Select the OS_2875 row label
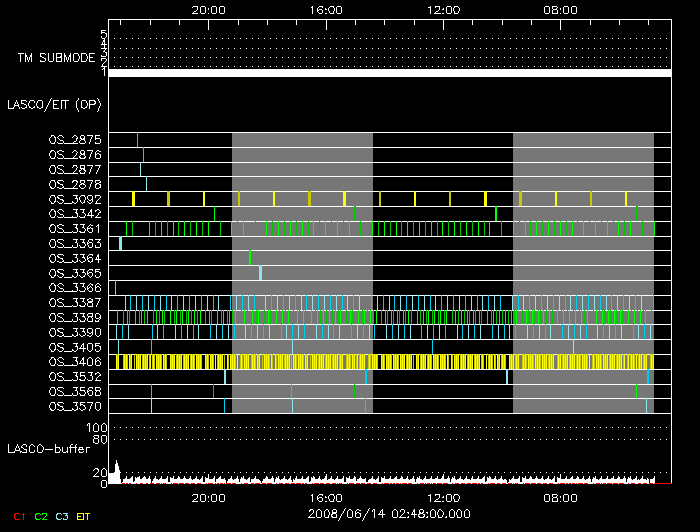Viewport: 700px width, 532px height. pyautogui.click(x=75, y=140)
